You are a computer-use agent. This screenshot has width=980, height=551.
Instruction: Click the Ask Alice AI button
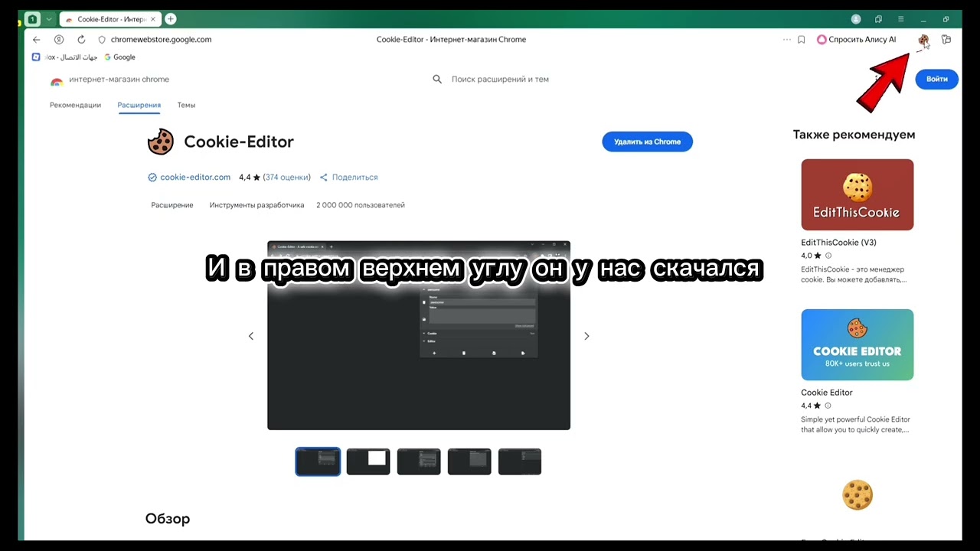(x=857, y=40)
